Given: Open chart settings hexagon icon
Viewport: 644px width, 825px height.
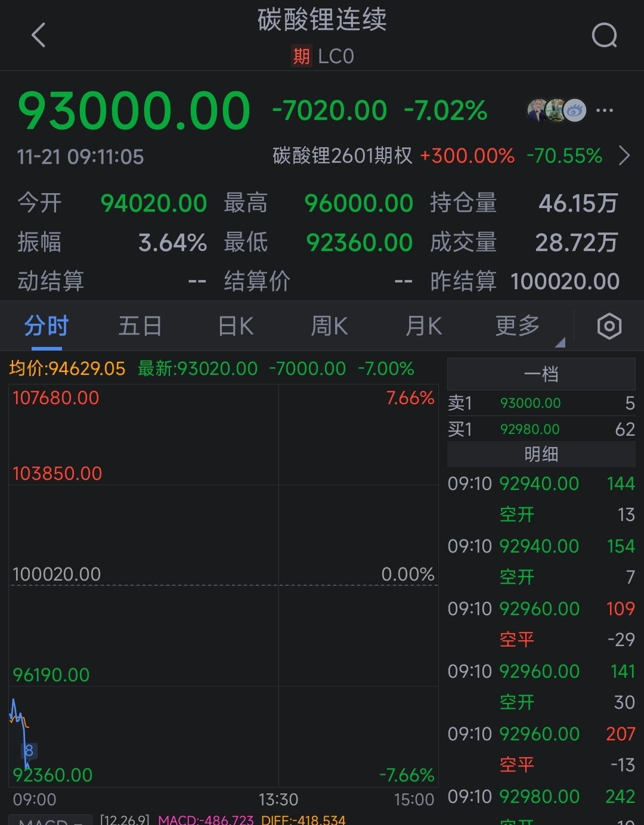Looking at the screenshot, I should click(x=609, y=327).
